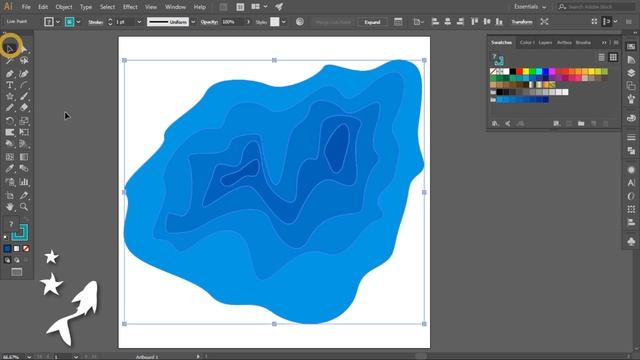Set paint mode to Gradient button

coord(17,248)
